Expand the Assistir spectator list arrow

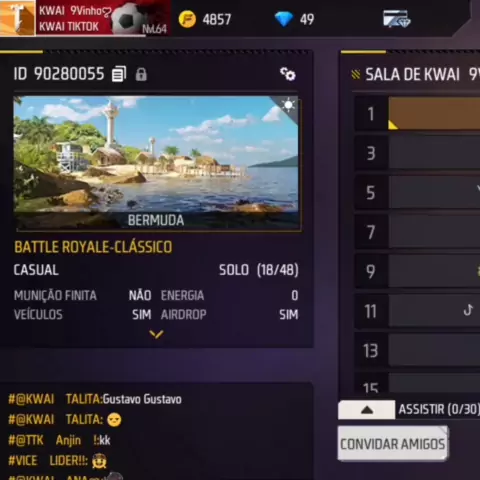[367, 410]
